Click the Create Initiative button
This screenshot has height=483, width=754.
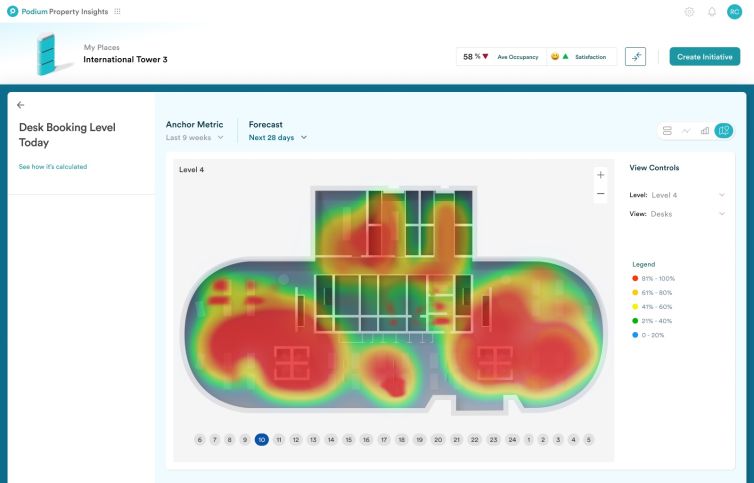(704, 57)
